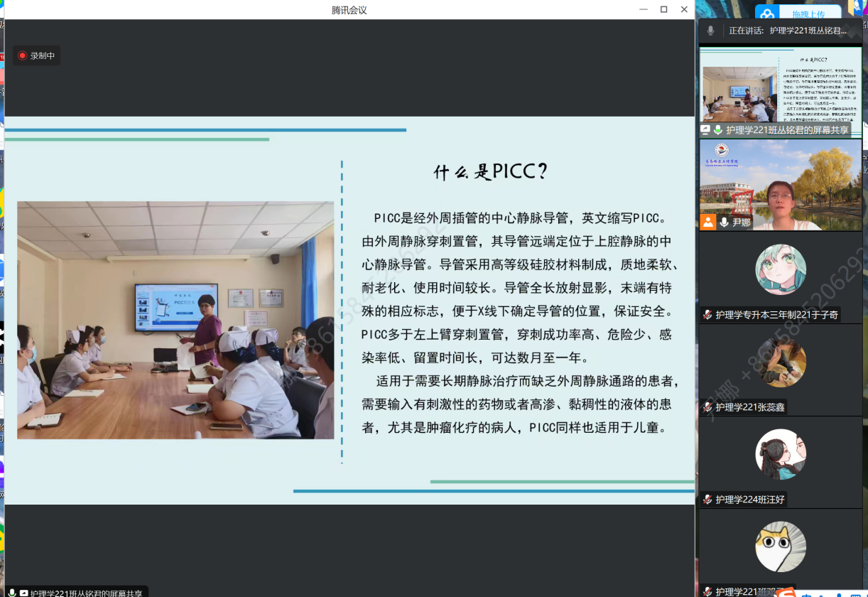Click the green microphone icon on 丛铭君's thumbnail
The image size is (868, 597).
[x=718, y=130]
